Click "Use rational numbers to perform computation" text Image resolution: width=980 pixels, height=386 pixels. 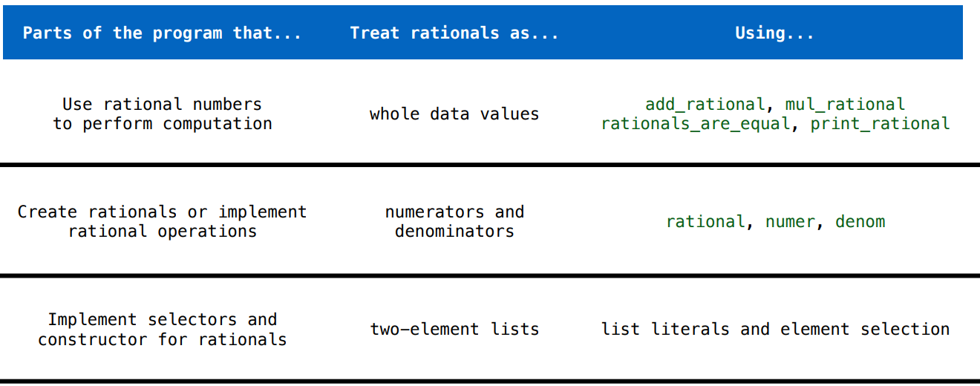(162, 114)
